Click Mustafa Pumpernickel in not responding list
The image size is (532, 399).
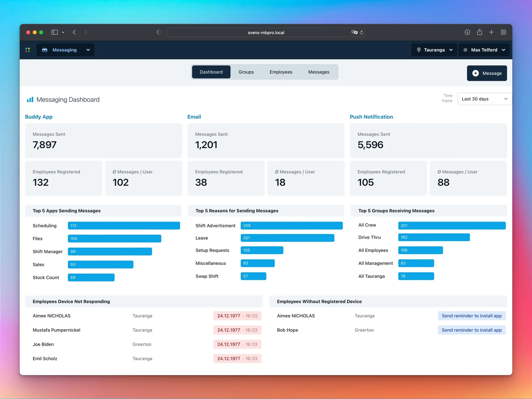[x=56, y=330]
